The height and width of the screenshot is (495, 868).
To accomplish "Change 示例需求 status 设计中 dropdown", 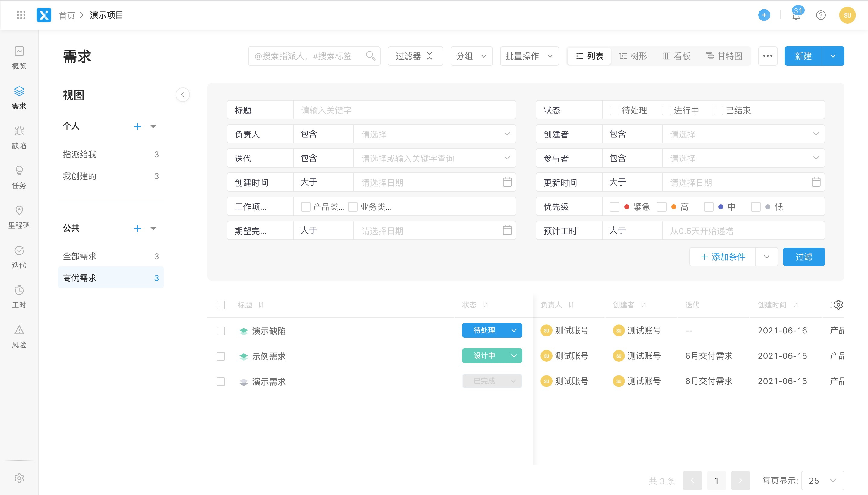I will pos(492,356).
